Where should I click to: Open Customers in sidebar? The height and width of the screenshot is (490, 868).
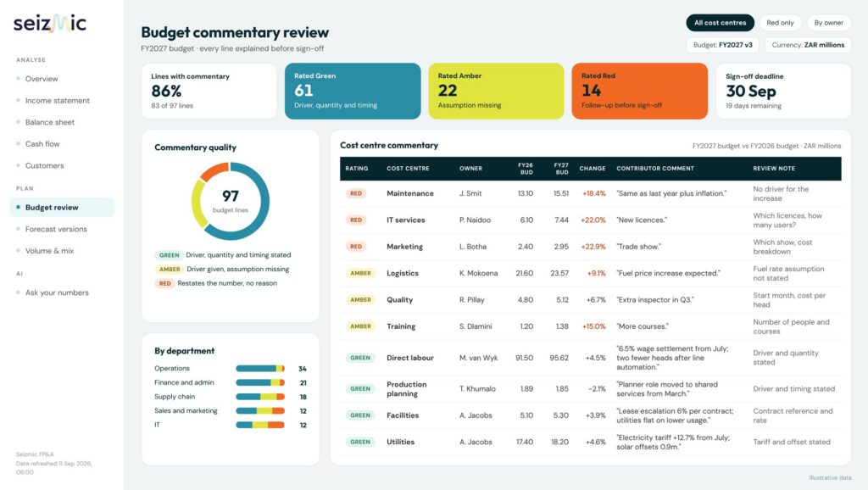(x=44, y=165)
